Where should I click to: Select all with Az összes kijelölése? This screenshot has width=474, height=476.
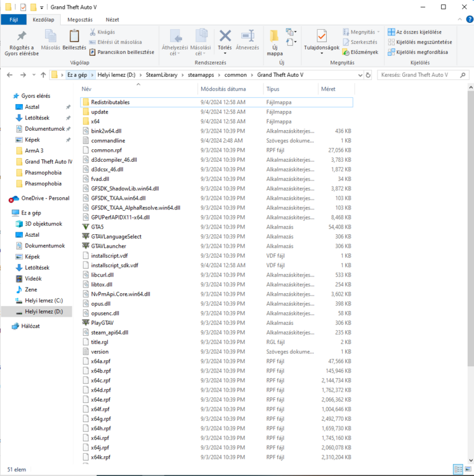coord(415,32)
